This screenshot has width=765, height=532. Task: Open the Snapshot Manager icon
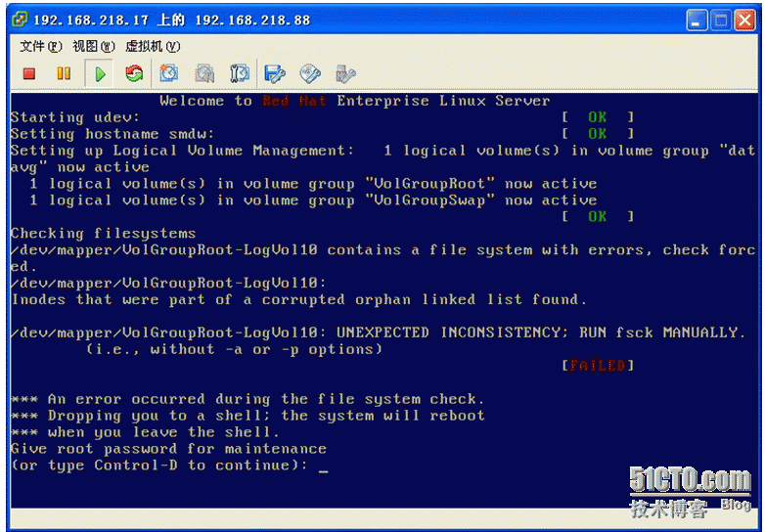pyautogui.click(x=240, y=73)
